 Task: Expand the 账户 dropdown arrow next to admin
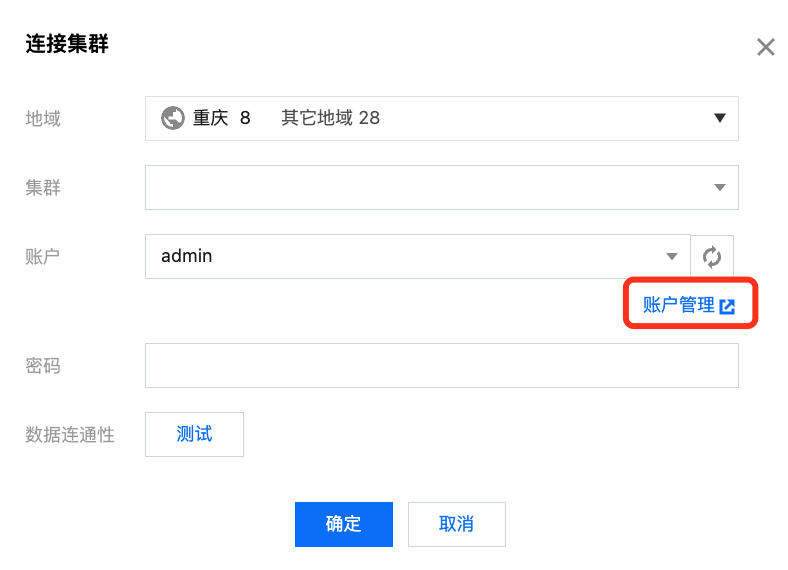(672, 256)
